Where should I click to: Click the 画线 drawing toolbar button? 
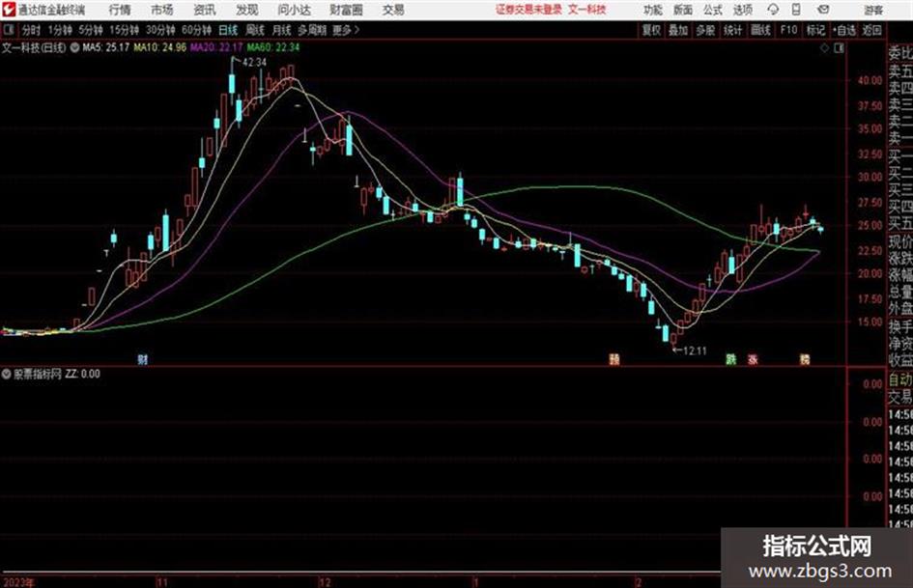(x=760, y=30)
